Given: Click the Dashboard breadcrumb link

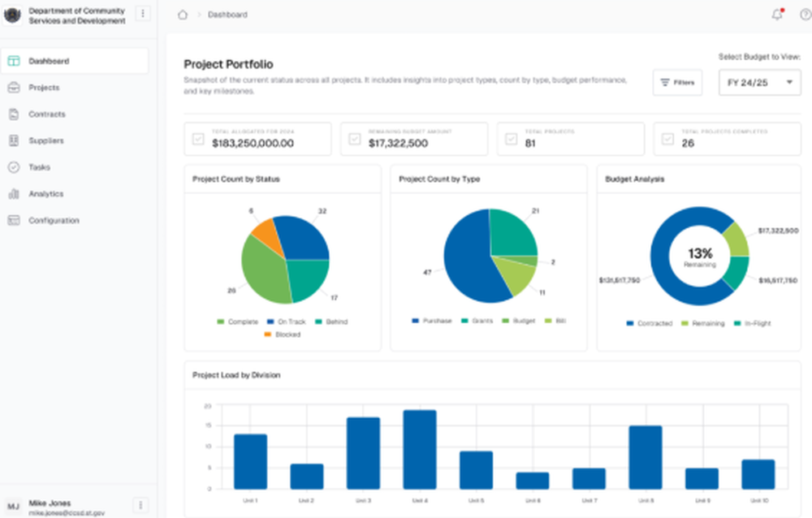Looking at the screenshot, I should 227,15.
